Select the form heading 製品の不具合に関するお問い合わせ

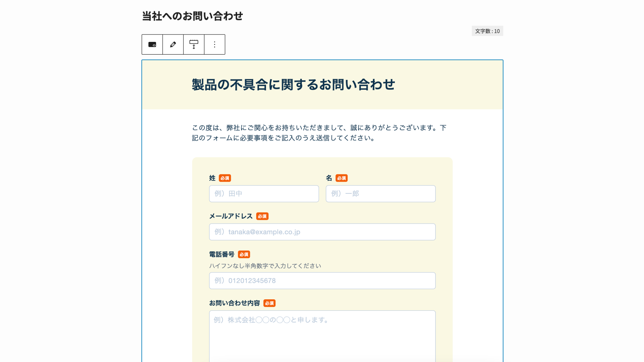(x=293, y=85)
